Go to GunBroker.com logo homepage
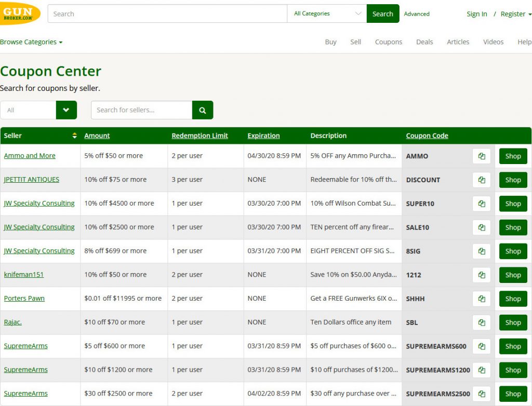The image size is (532, 406). [20, 13]
